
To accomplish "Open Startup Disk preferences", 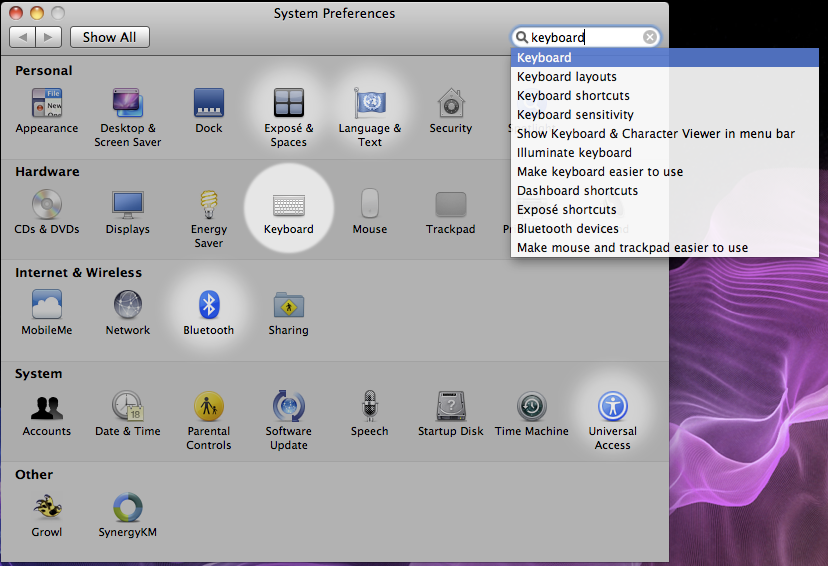I will [450, 414].
